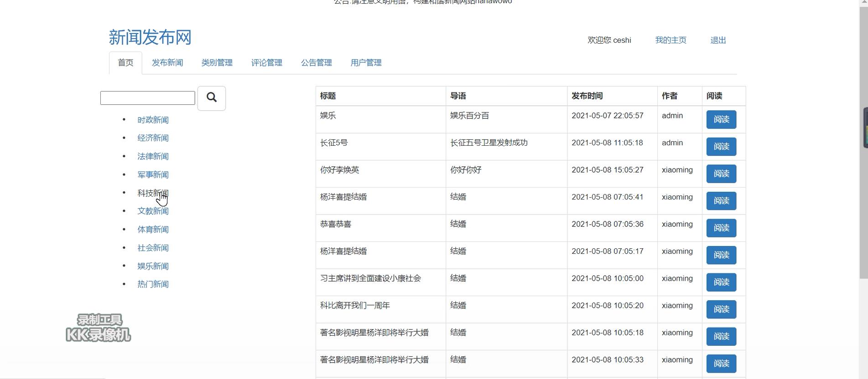The height and width of the screenshot is (379, 868).
Task: Focus the news search input field
Action: [x=148, y=98]
